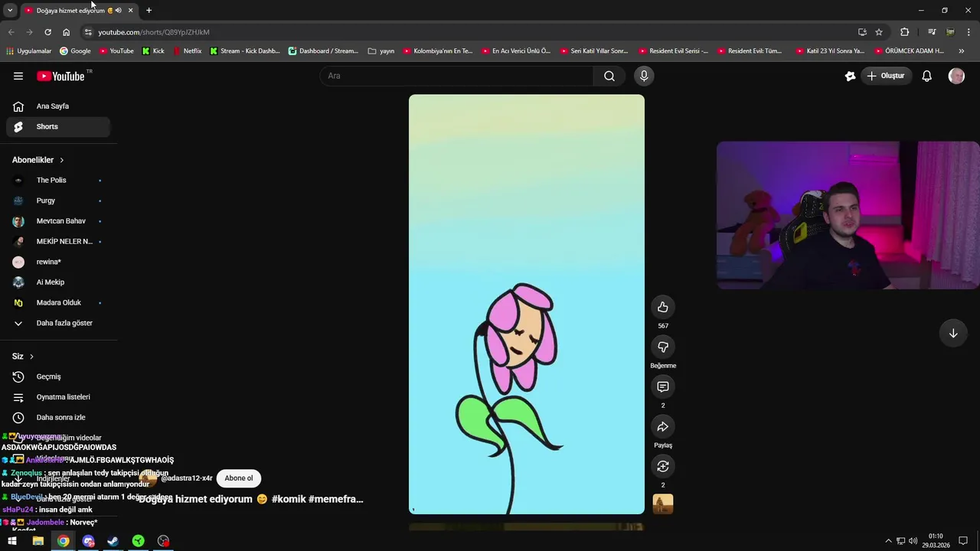Open the YouTube hamburger guide menu
This screenshot has height=551, width=980.
tap(18, 76)
